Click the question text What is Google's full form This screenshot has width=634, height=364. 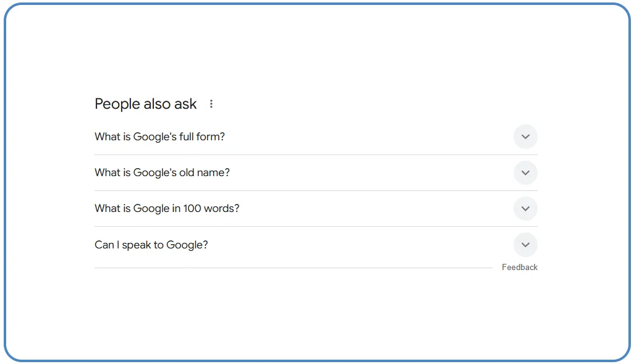pyautogui.click(x=159, y=137)
